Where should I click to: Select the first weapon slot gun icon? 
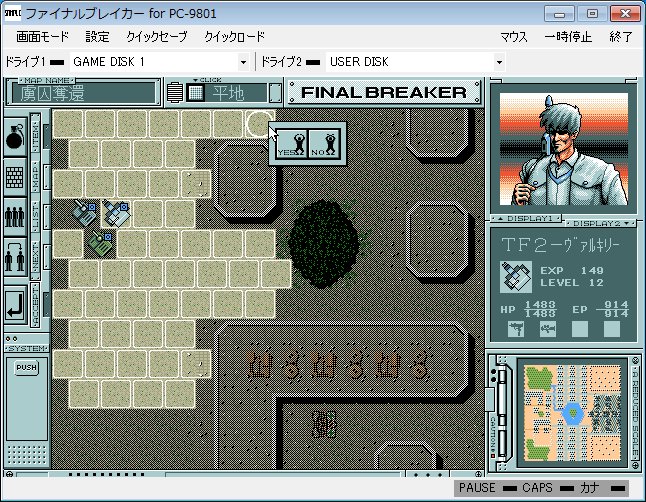(515, 329)
